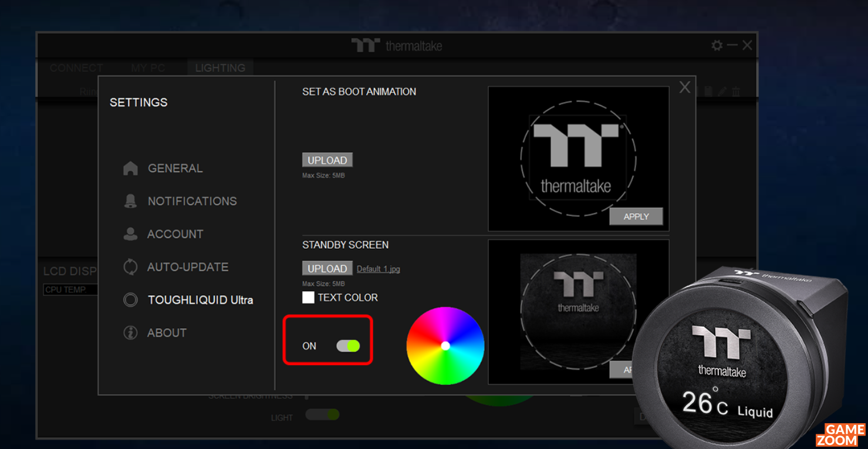This screenshot has height=449, width=868.
Task: Turn off the standby screen ON switch
Action: pos(348,346)
